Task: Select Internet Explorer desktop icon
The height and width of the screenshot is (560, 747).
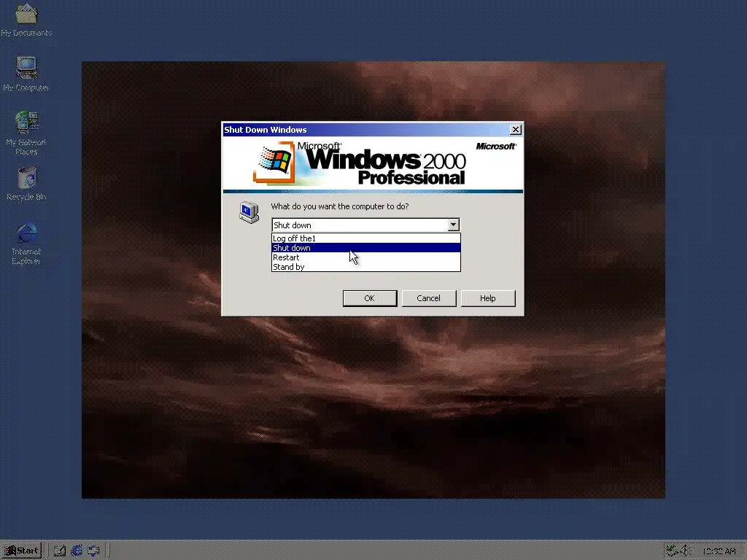Action: [27, 242]
